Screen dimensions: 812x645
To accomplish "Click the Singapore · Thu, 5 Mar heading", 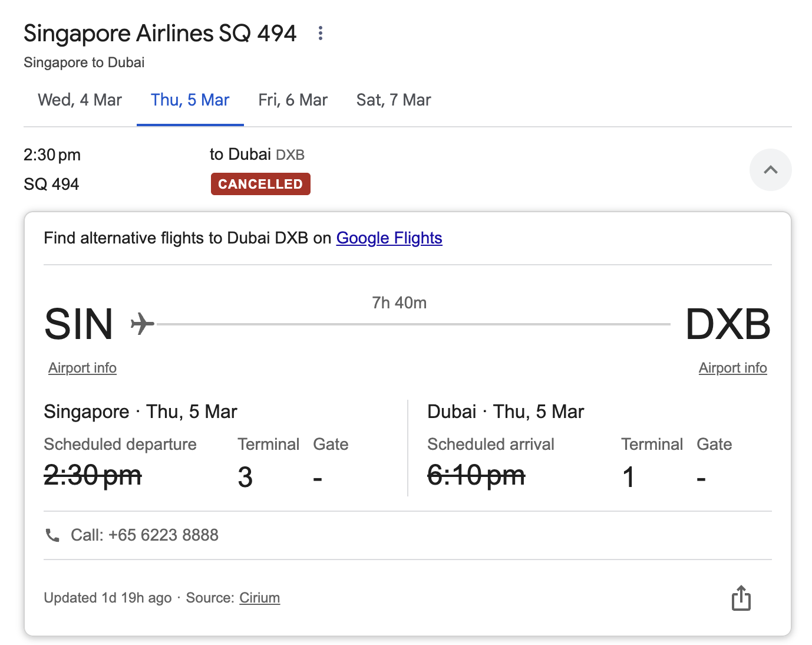I will (140, 412).
